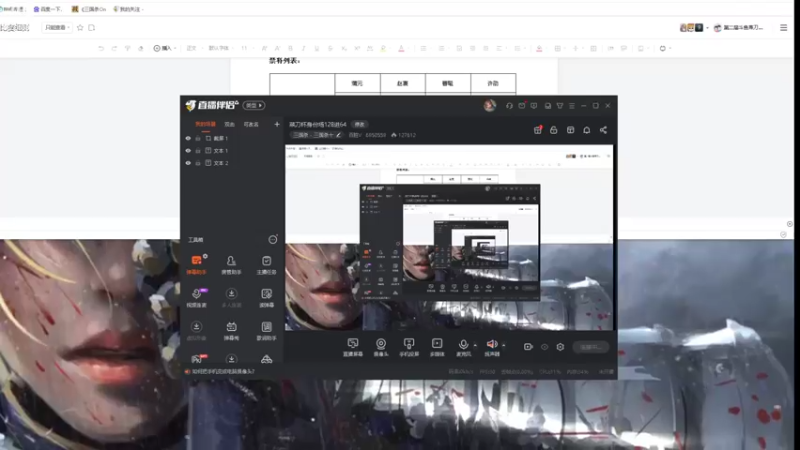Click the pill button beside companion logo

(x=254, y=106)
